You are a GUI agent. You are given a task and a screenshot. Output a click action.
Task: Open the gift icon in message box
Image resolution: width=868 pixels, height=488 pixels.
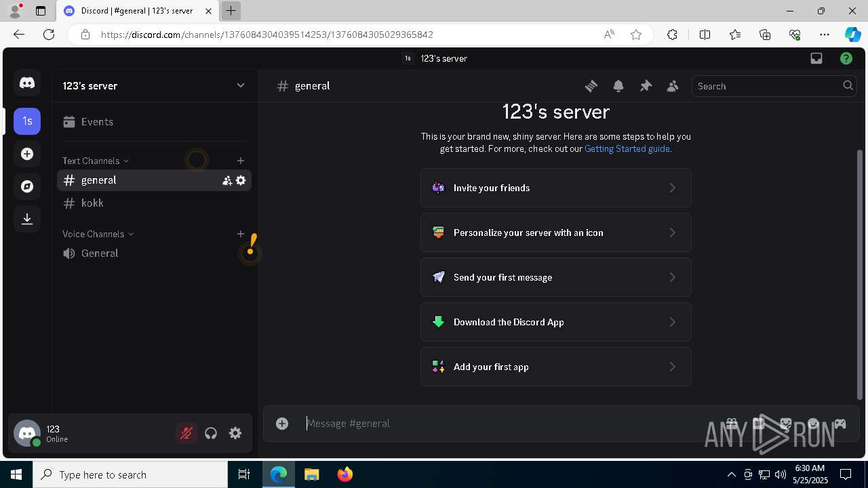tap(732, 424)
